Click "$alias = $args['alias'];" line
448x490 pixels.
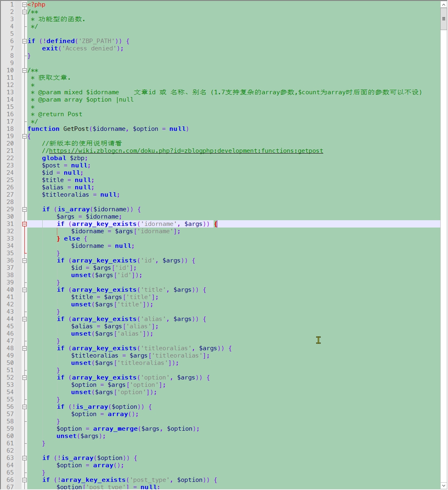tap(115, 326)
